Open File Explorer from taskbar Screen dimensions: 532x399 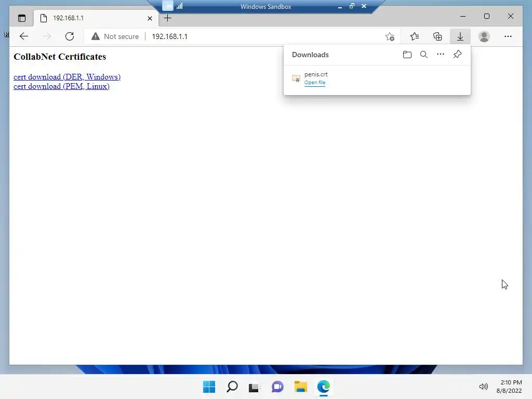coord(301,387)
